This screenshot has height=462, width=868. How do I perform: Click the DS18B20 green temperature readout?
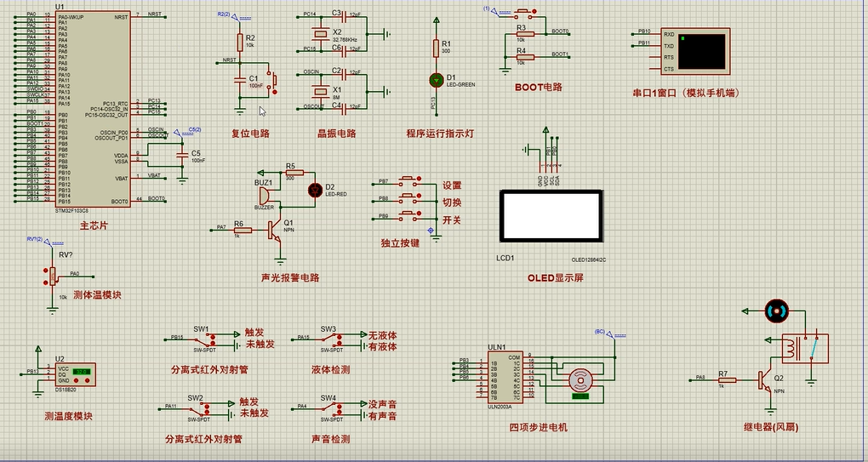pyautogui.click(x=81, y=372)
